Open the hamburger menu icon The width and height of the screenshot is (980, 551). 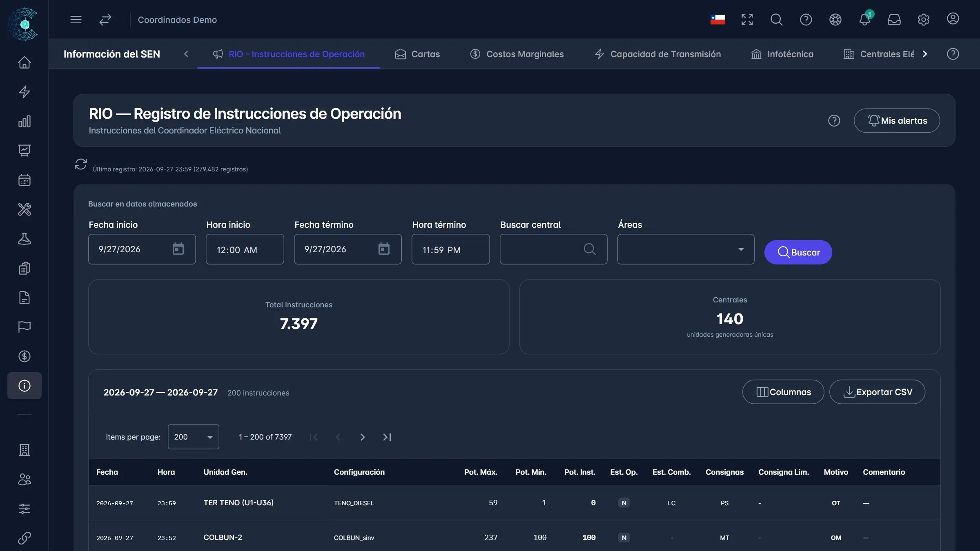pyautogui.click(x=76, y=20)
